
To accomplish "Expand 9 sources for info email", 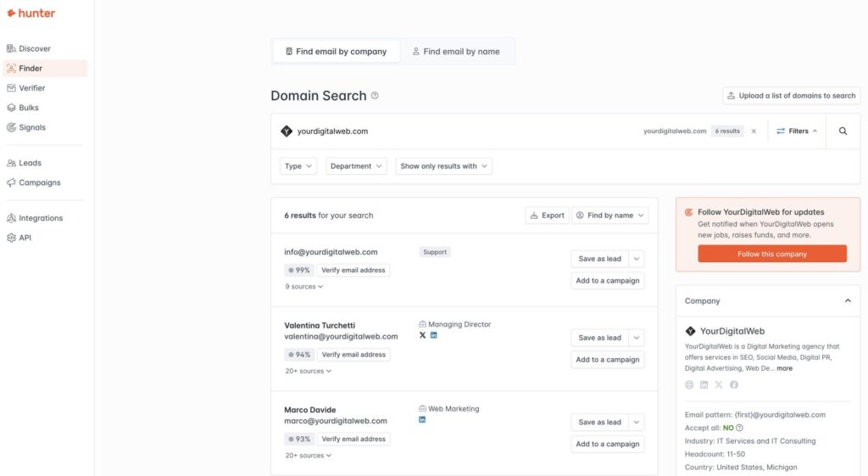I will [304, 287].
